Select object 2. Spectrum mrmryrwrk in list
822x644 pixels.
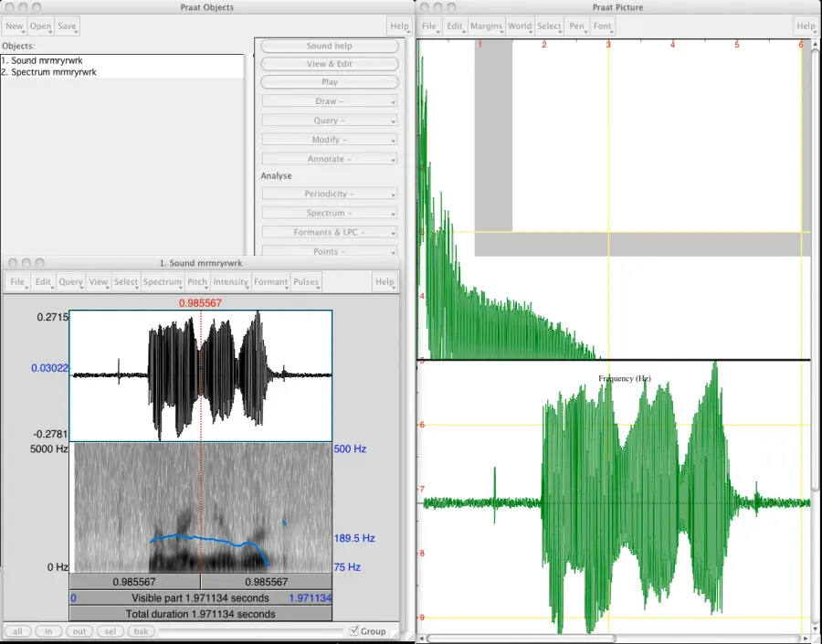click(x=122, y=72)
